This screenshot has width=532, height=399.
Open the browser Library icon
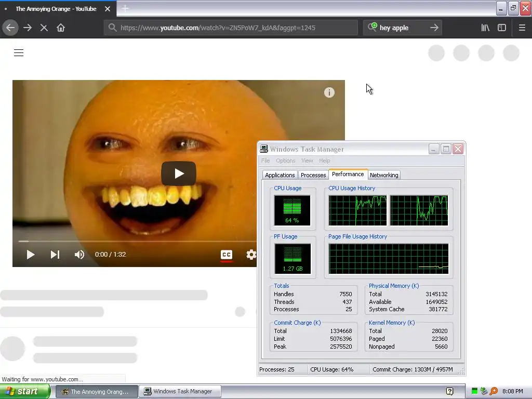486,28
